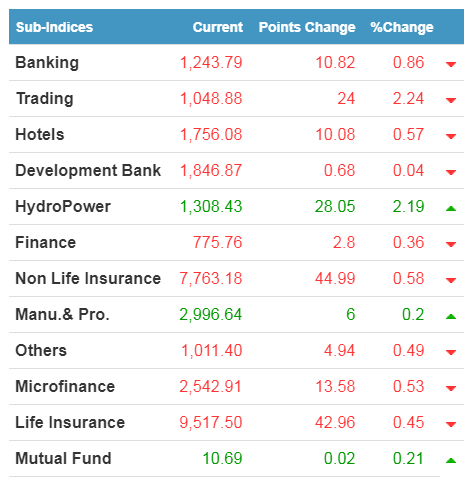
Task: Click the green up arrow for Manu.& Pro.
Action: [x=451, y=316]
